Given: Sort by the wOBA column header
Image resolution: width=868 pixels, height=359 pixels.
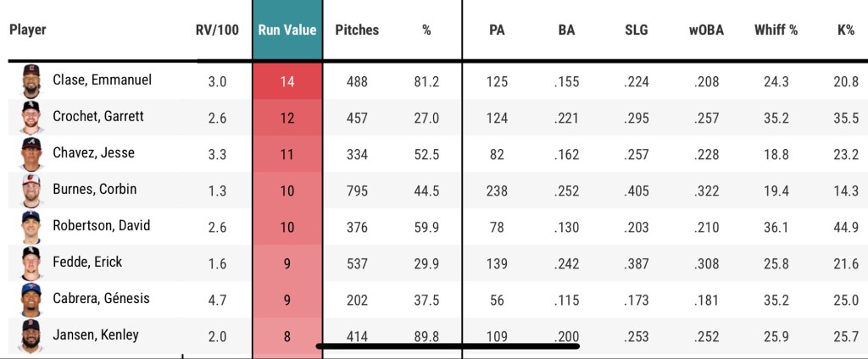Looking at the screenshot, I should tap(705, 30).
